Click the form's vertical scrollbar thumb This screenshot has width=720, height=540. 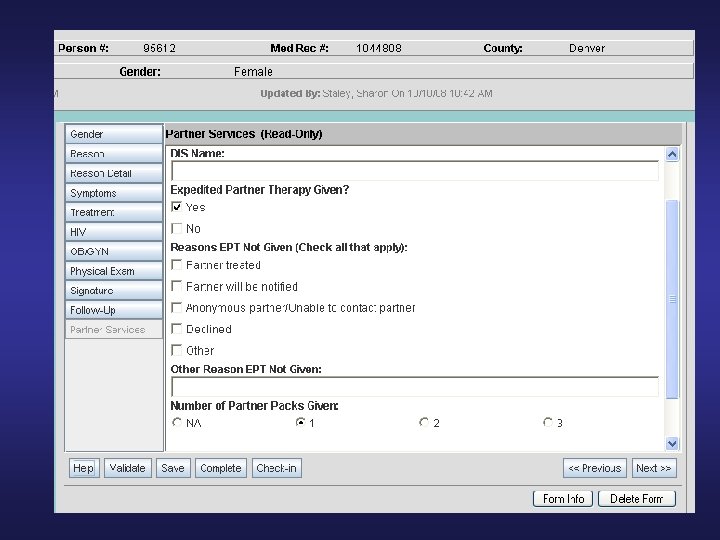pyautogui.click(x=672, y=299)
